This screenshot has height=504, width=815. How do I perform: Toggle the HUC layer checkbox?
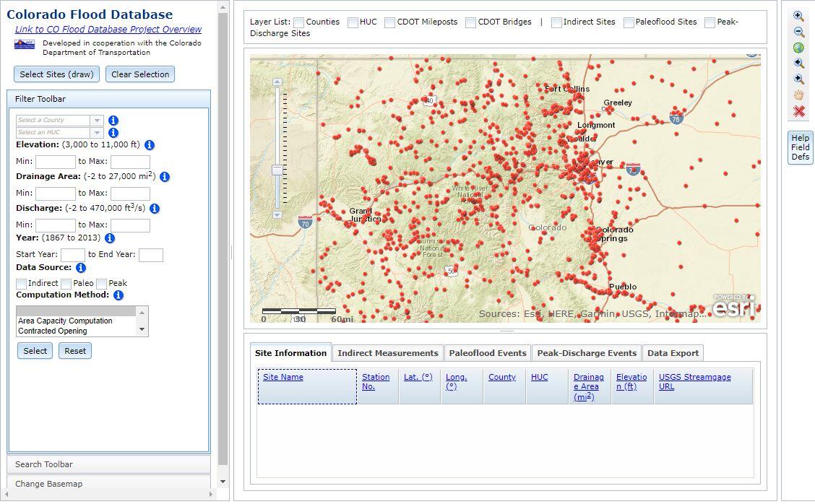click(x=353, y=22)
